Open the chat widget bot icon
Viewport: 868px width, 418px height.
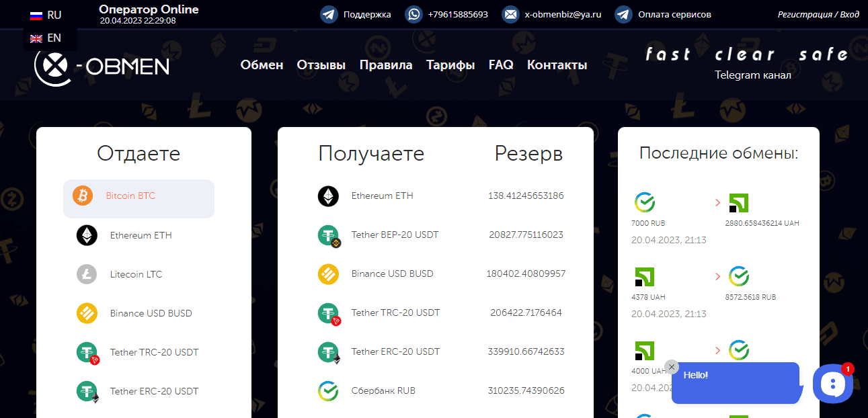(x=832, y=384)
